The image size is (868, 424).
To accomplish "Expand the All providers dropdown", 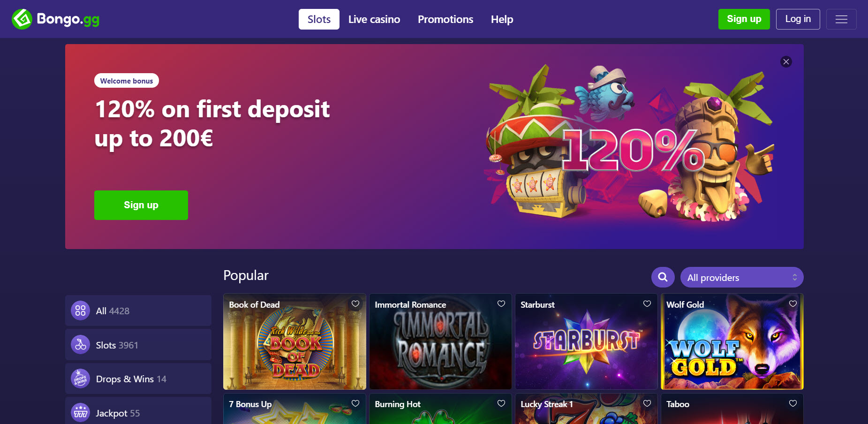I will [x=742, y=277].
